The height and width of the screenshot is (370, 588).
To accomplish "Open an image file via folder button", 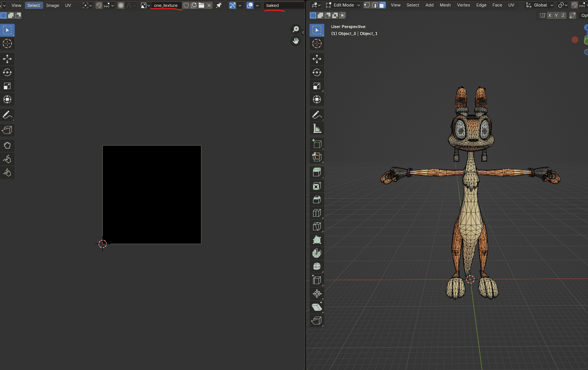I will [x=201, y=5].
